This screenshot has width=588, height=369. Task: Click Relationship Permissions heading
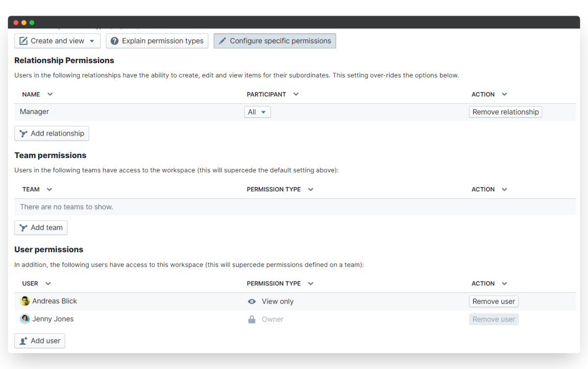tap(64, 61)
